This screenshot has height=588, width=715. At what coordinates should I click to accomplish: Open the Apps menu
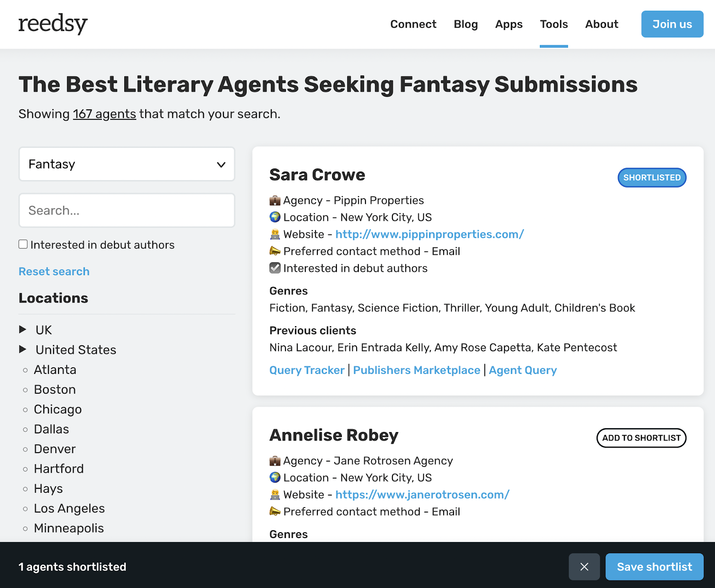point(509,24)
